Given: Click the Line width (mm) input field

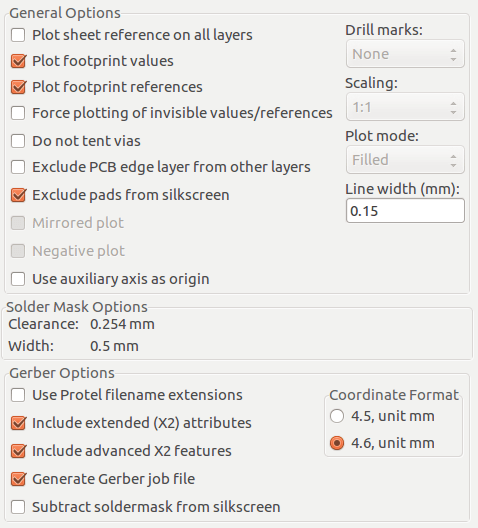Looking at the screenshot, I should tap(405, 211).
